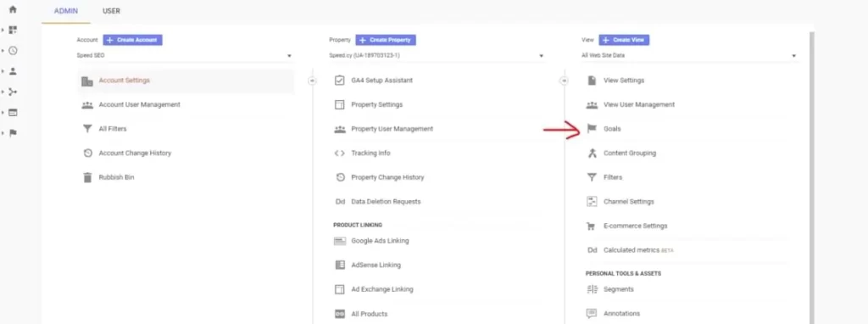Image resolution: width=868 pixels, height=324 pixels.
Task: Click the Content Grouping figure icon
Action: pyautogui.click(x=592, y=154)
